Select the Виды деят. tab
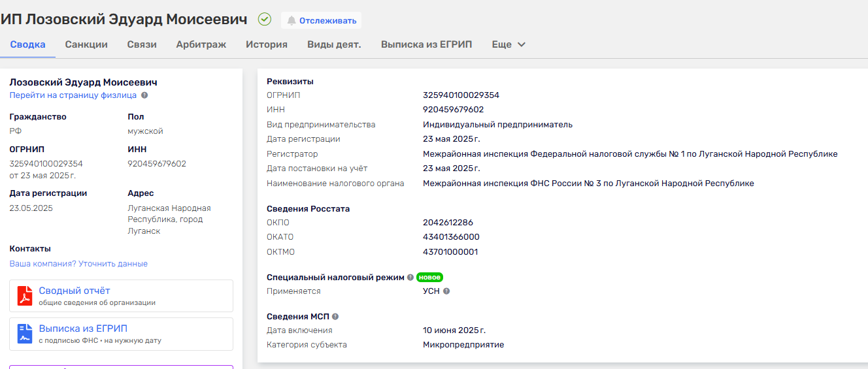This screenshot has height=369, width=868. (x=334, y=44)
